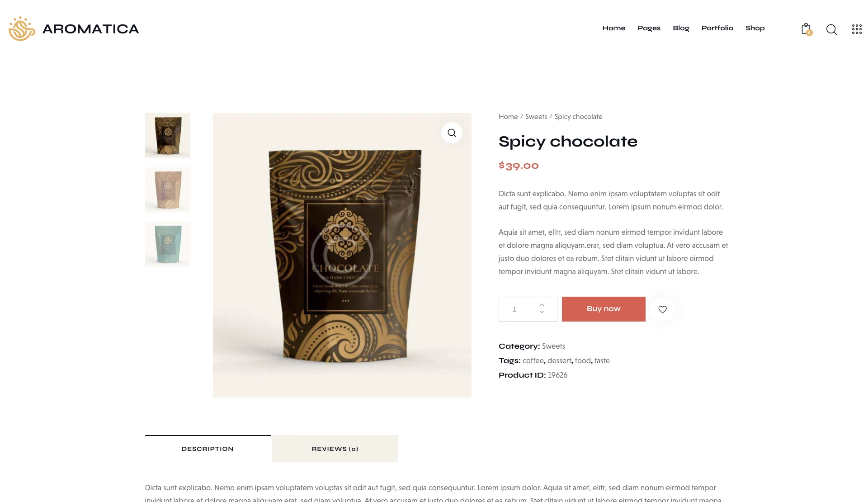
Task: Select the teal package thumbnail
Action: [x=168, y=244]
